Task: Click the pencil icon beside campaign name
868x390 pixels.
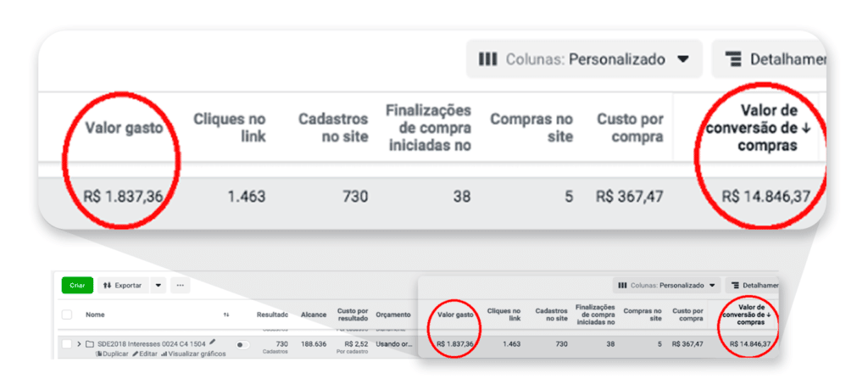Action: coord(213,342)
